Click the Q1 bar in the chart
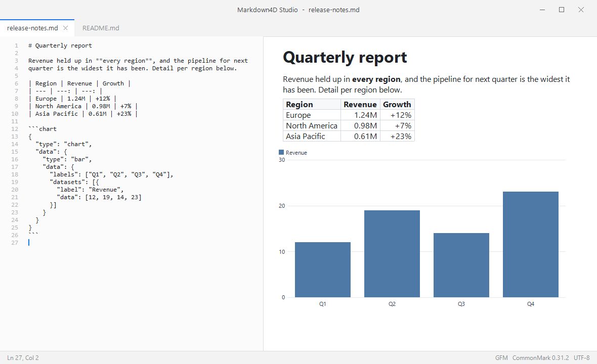597x364 pixels. pyautogui.click(x=322, y=269)
